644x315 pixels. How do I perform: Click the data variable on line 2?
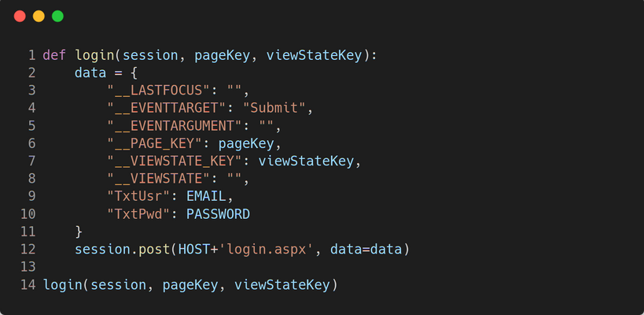click(x=90, y=72)
